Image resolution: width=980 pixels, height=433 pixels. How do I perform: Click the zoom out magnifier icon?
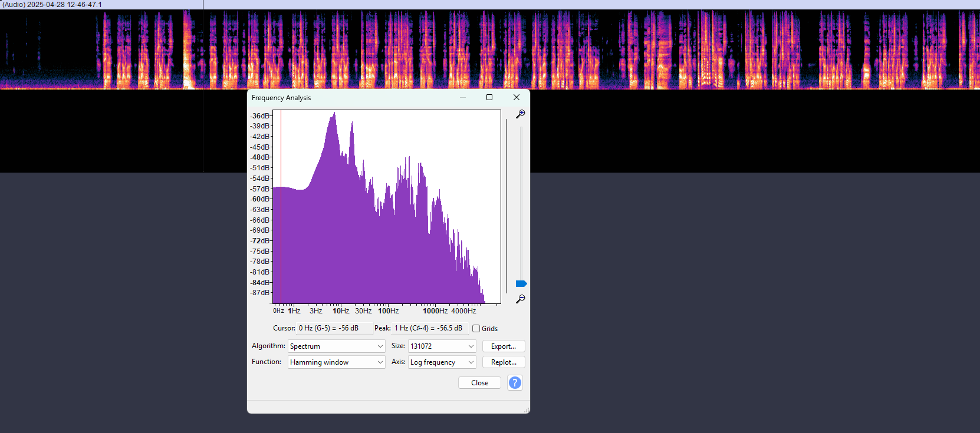click(x=520, y=299)
